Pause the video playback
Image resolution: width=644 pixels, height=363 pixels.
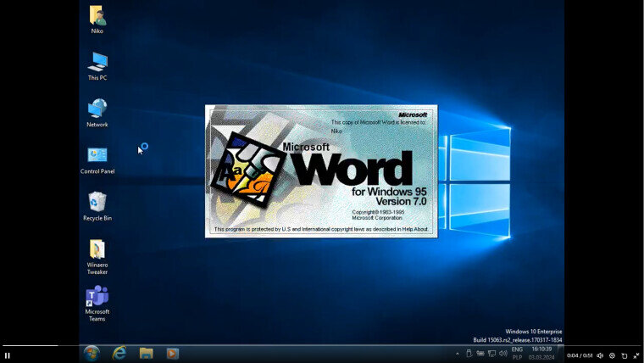[x=7, y=355]
